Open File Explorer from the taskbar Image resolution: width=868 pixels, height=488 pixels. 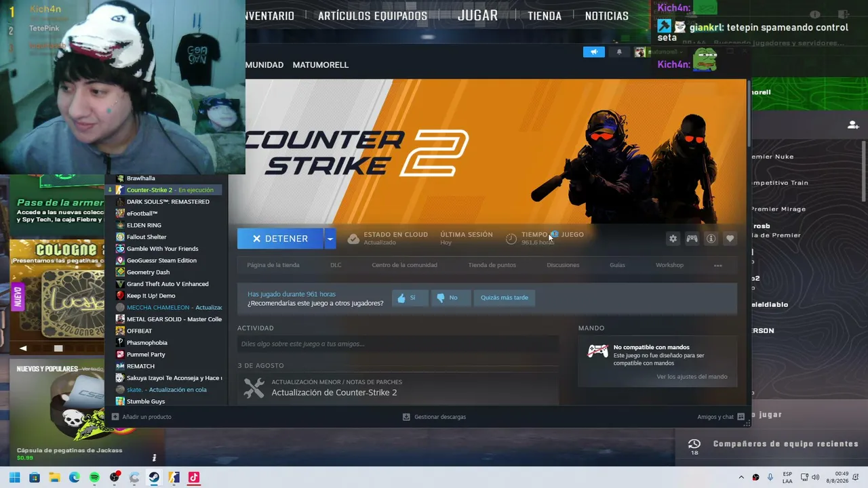[54, 477]
